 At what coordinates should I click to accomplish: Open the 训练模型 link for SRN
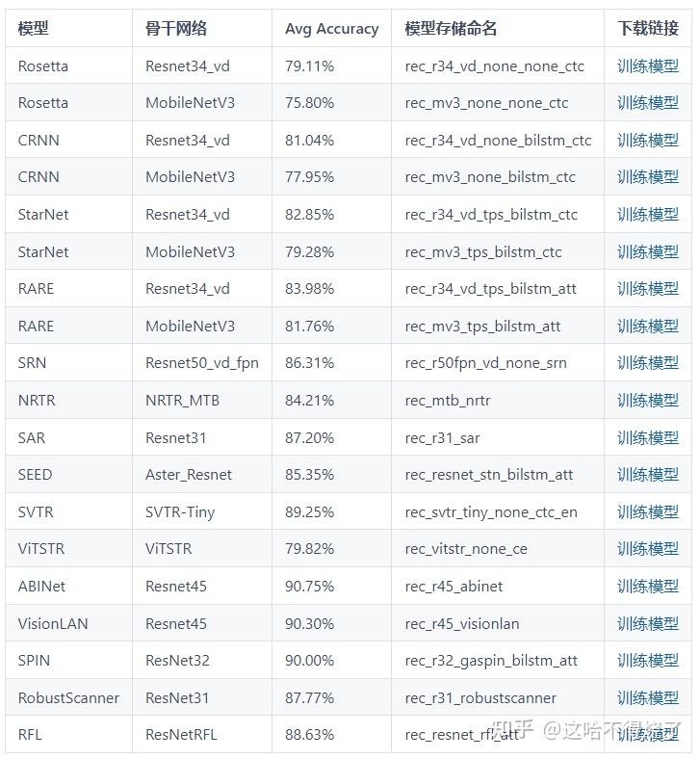coord(647,363)
